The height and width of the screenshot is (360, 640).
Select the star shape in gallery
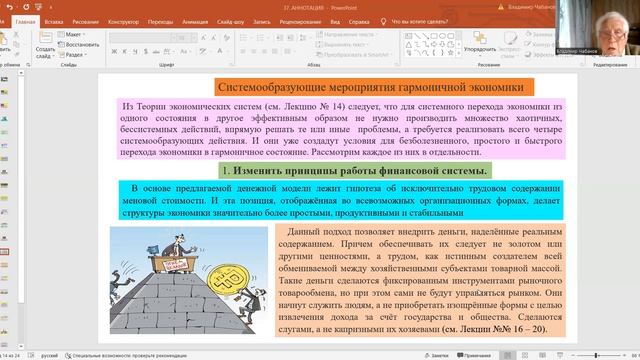point(451,53)
